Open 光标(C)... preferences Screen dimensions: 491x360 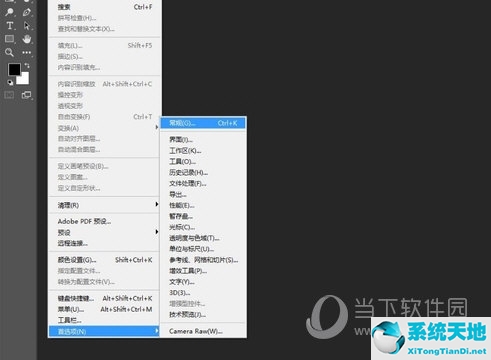pyautogui.click(x=203, y=227)
